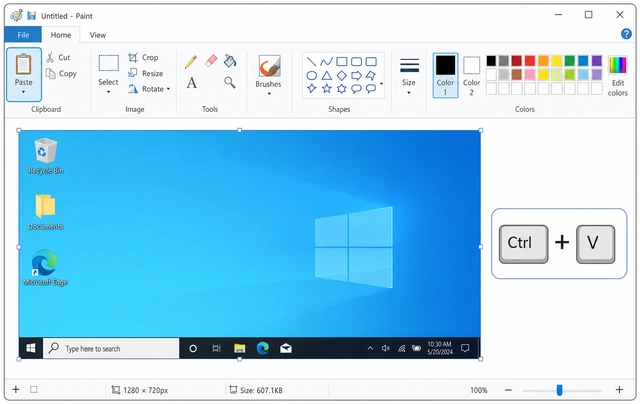Zoom out with the minus button
Viewport: 640px width, 404px height.
tap(508, 390)
